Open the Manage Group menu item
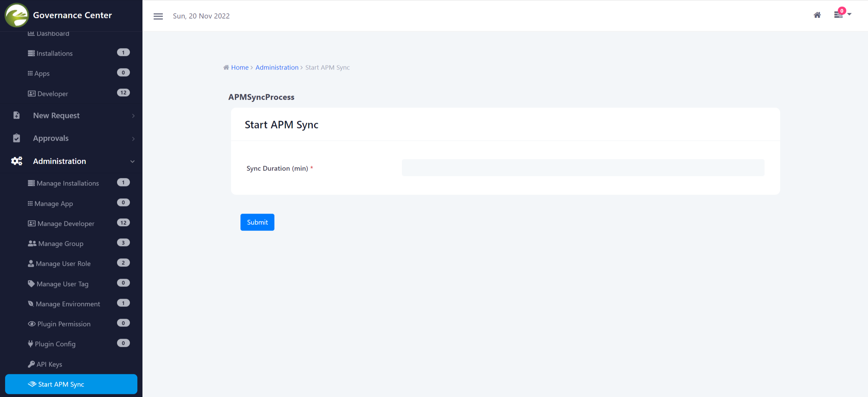 click(60, 243)
